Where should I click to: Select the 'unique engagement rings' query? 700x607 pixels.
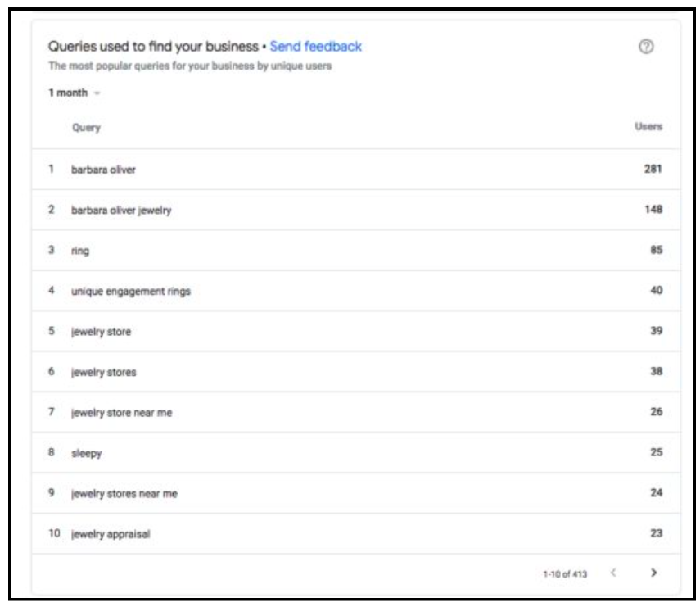(131, 292)
